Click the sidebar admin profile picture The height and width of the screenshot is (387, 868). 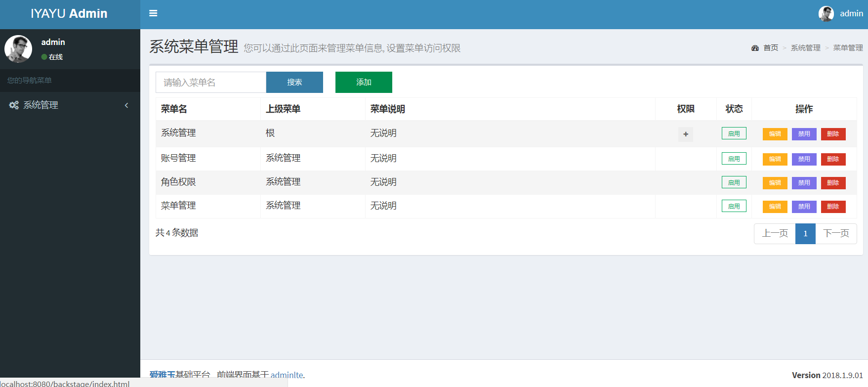(x=18, y=49)
